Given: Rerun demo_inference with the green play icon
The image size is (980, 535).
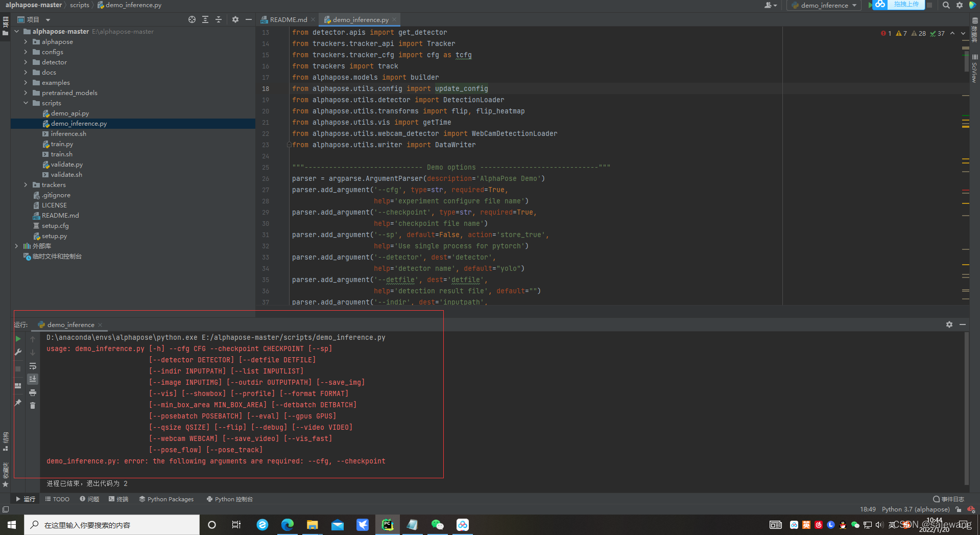Looking at the screenshot, I should (18, 339).
